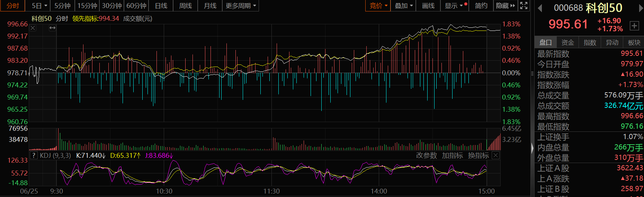The image size is (644, 197).
Task: Add 科创50 to watchlist with plus icon
Action: (x=634, y=25)
